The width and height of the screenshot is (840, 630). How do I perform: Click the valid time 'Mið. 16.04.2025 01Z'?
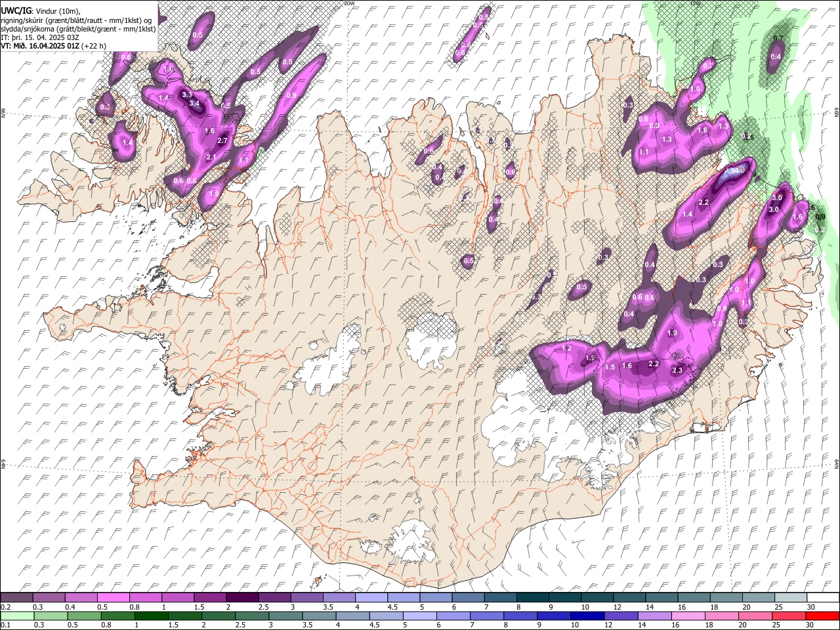(46, 47)
